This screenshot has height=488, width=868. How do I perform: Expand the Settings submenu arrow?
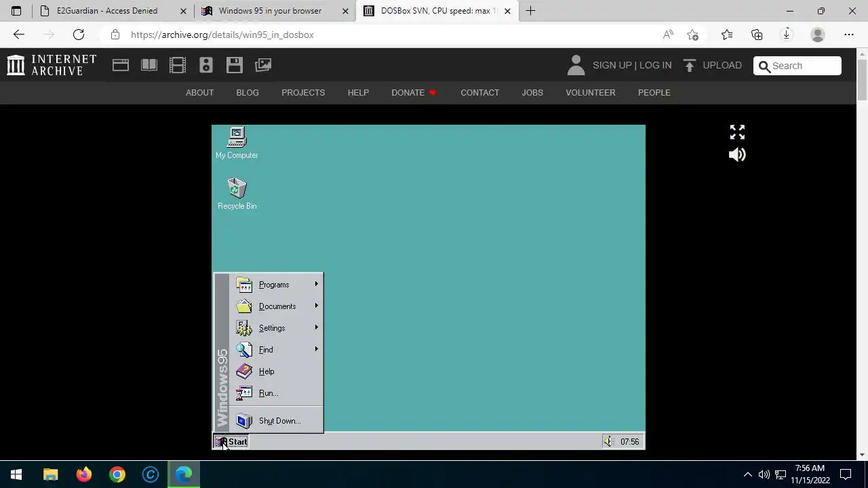(316, 327)
